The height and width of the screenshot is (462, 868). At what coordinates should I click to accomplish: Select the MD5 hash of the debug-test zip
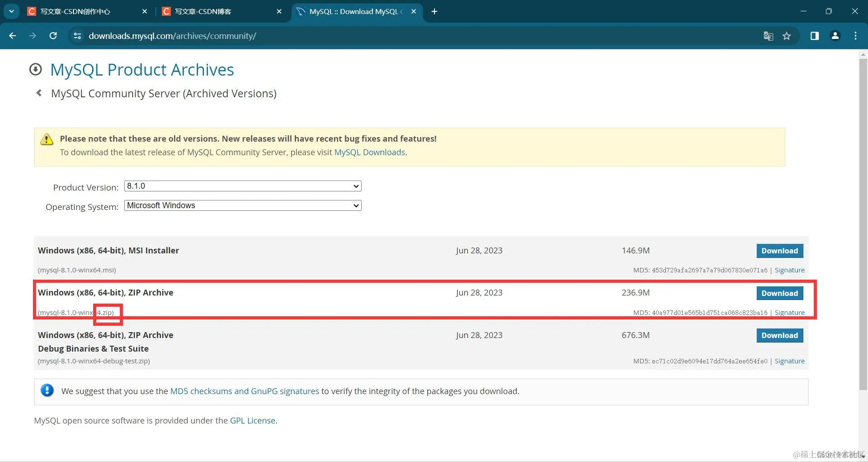click(x=709, y=361)
